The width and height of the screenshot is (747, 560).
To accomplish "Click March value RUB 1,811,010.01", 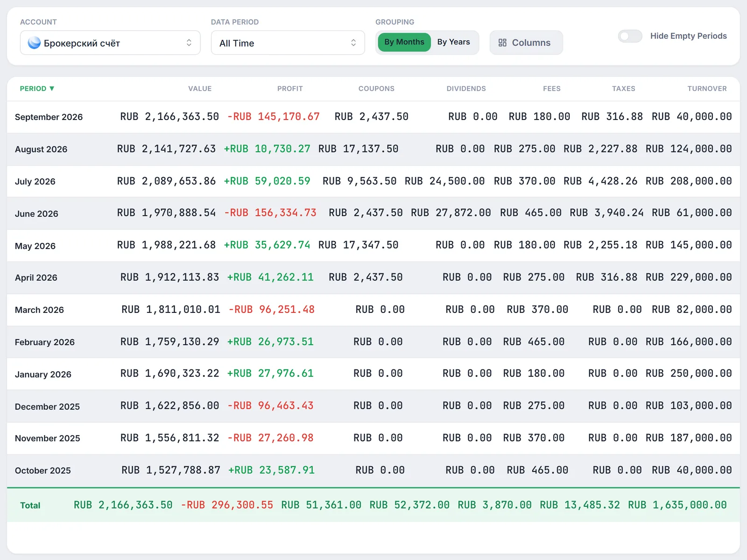I will pos(170,309).
